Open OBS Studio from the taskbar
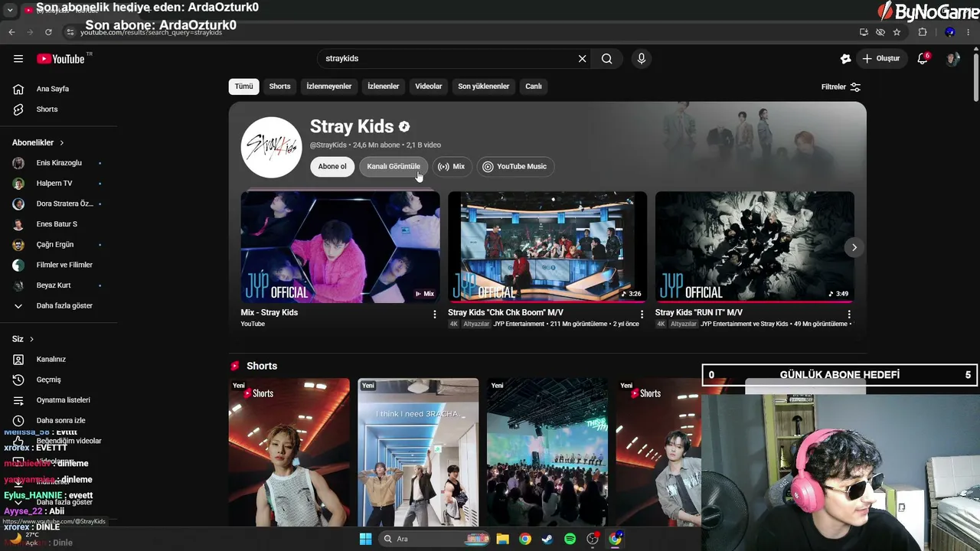Viewport: 980px width, 551px height. (592, 539)
